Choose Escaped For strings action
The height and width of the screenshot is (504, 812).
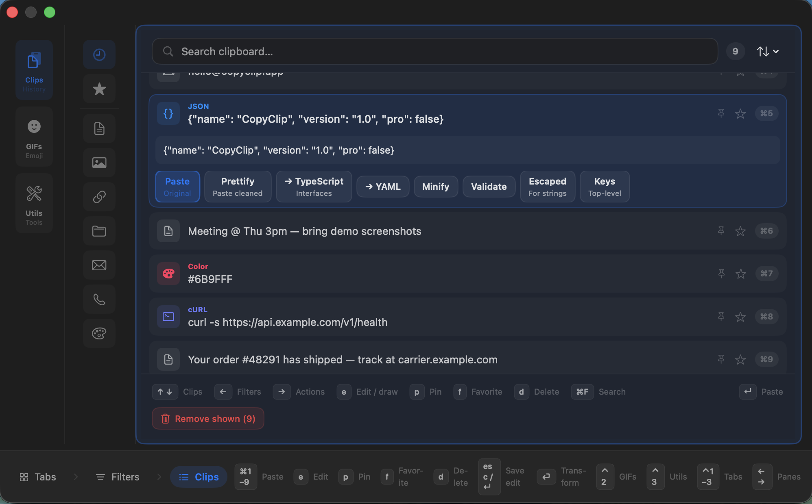pos(548,187)
